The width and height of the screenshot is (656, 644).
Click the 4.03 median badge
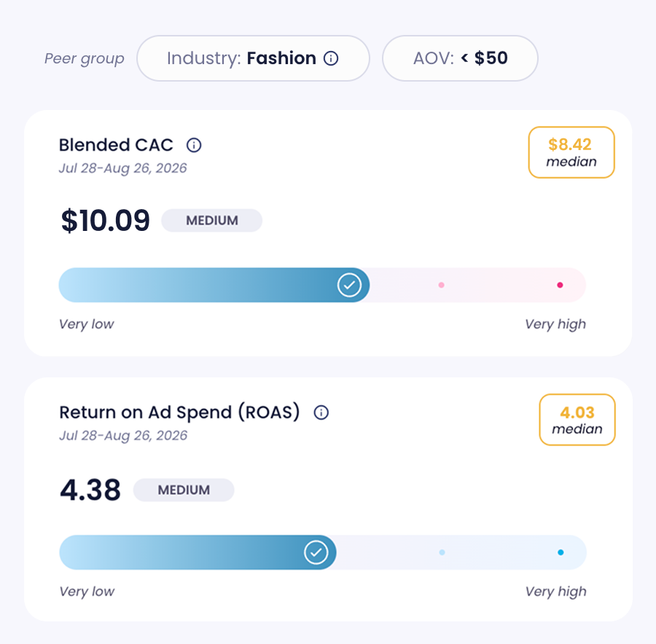577,420
